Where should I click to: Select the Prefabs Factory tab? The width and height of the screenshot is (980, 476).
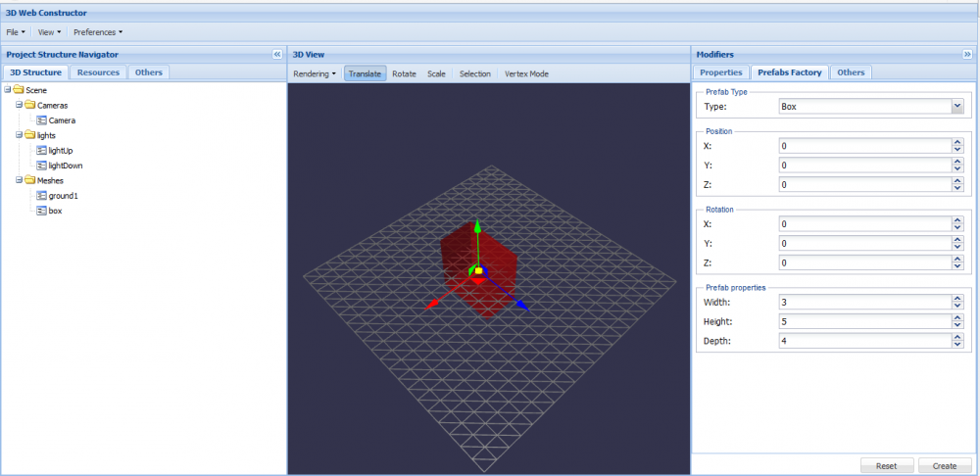click(789, 72)
